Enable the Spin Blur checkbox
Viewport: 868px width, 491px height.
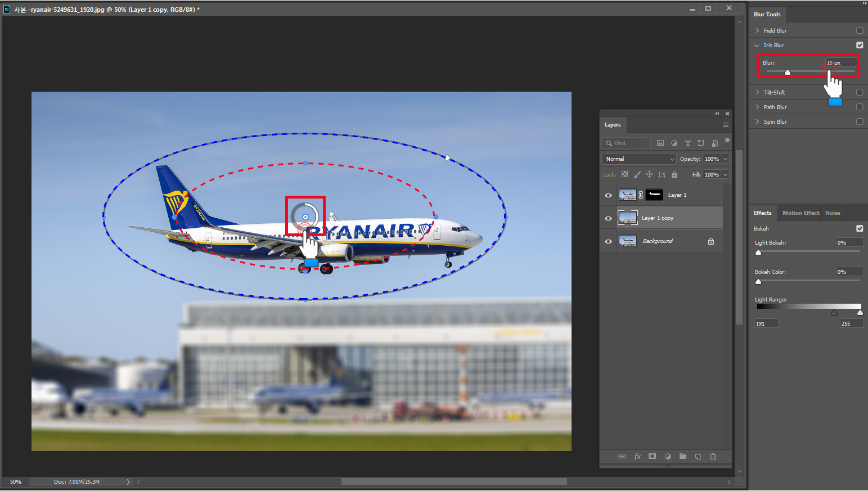click(x=860, y=121)
